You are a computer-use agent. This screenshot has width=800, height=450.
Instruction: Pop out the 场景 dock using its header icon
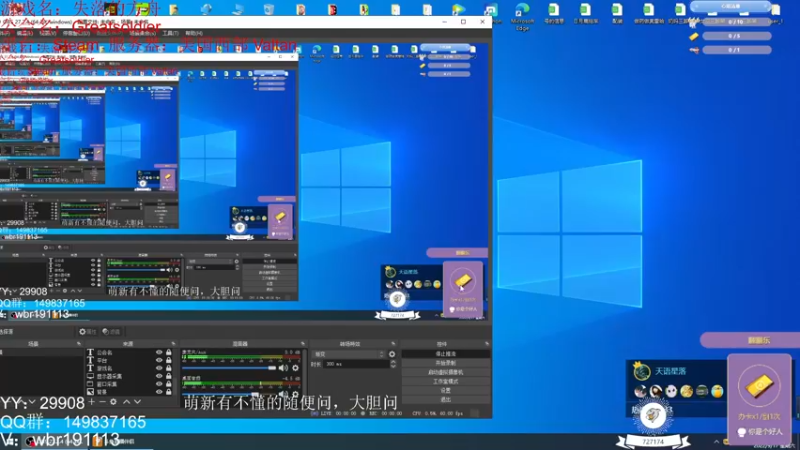[x=79, y=344]
